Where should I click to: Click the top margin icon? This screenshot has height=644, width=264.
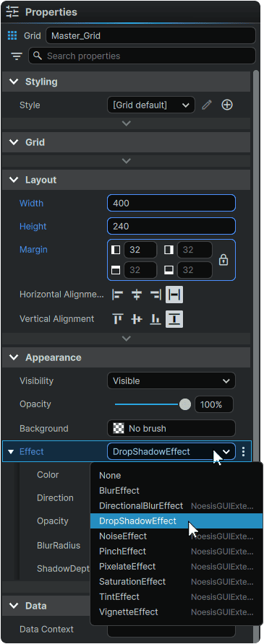(x=116, y=270)
